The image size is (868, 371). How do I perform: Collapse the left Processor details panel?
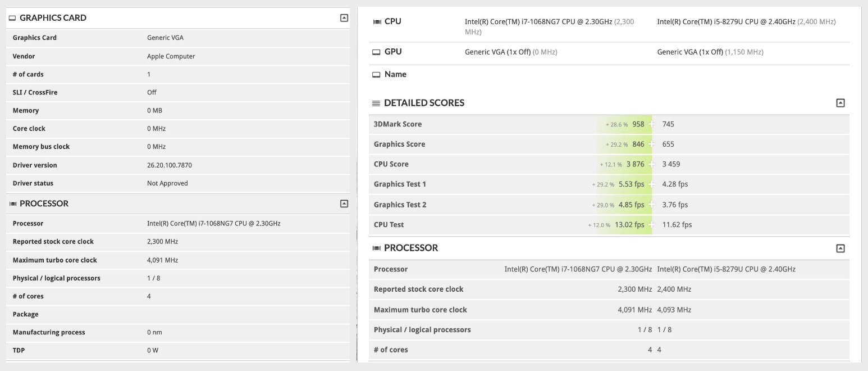click(344, 203)
